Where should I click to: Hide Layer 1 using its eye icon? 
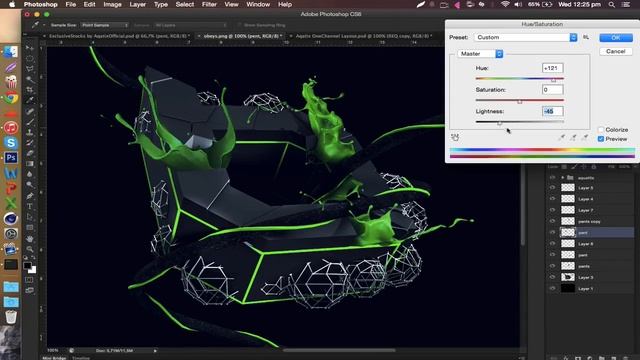tap(552, 288)
